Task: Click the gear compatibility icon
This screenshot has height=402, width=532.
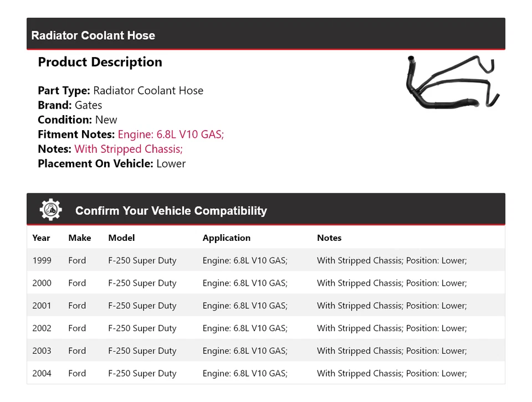Action: click(x=51, y=210)
